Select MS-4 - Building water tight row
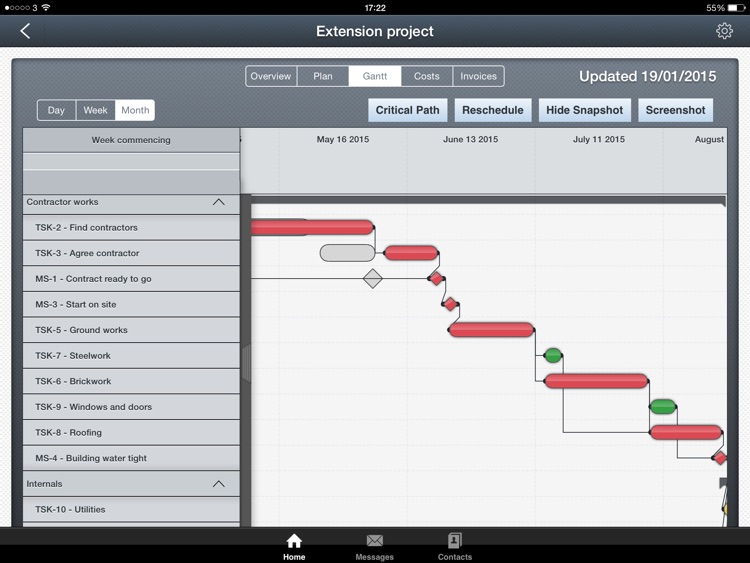750x563 pixels. (131, 458)
